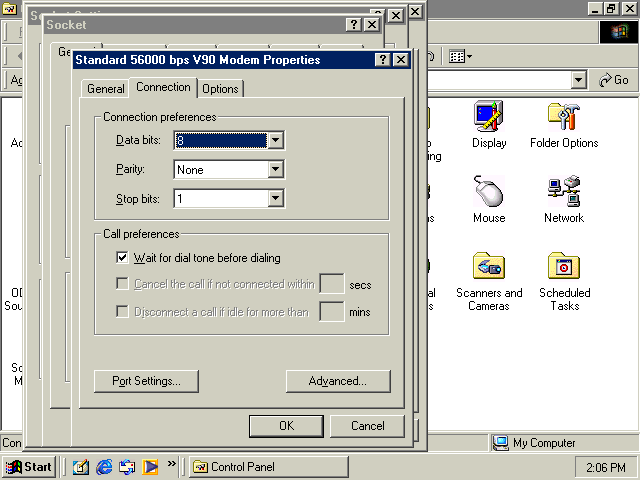Open the Scanners and Cameras icon
Image resolution: width=640 pixels, height=480 pixels.
pyautogui.click(x=489, y=281)
